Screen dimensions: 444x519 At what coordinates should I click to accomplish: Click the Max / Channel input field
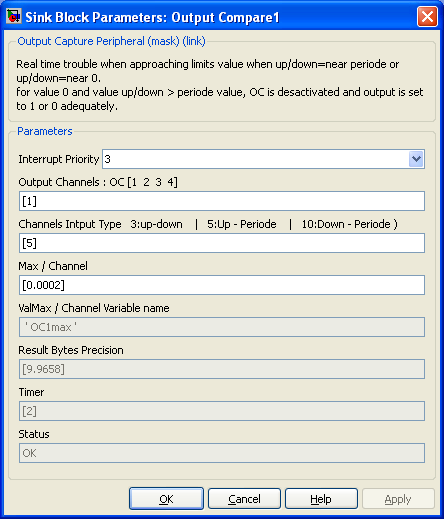click(222, 285)
